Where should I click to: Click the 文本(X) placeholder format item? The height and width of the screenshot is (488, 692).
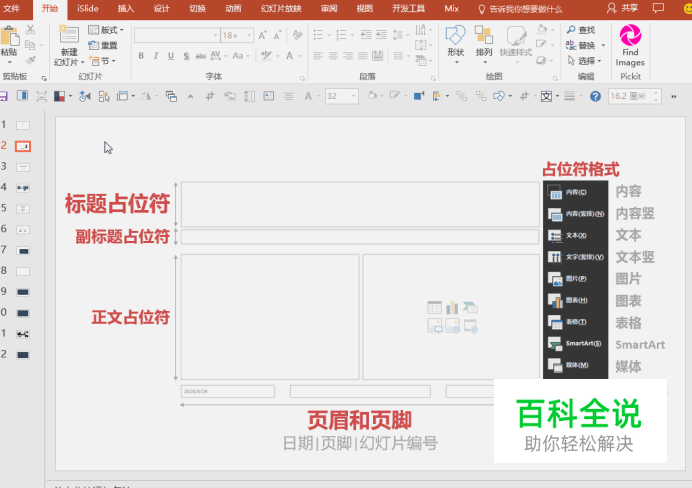click(575, 235)
